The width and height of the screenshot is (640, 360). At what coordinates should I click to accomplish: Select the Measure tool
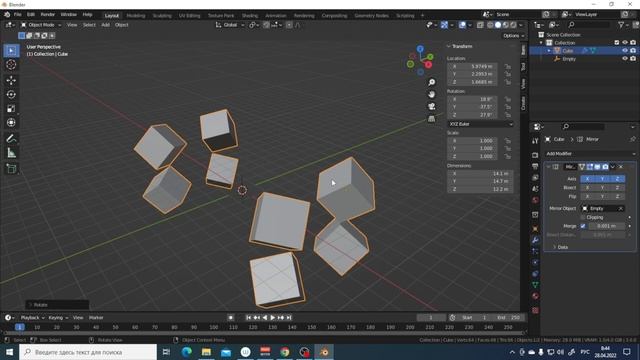(x=11, y=153)
